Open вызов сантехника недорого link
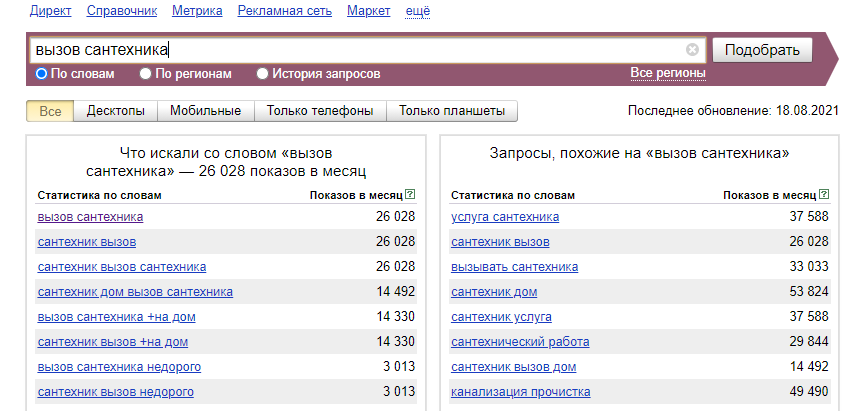Viewport: 849px width, 411px height. pos(119,367)
